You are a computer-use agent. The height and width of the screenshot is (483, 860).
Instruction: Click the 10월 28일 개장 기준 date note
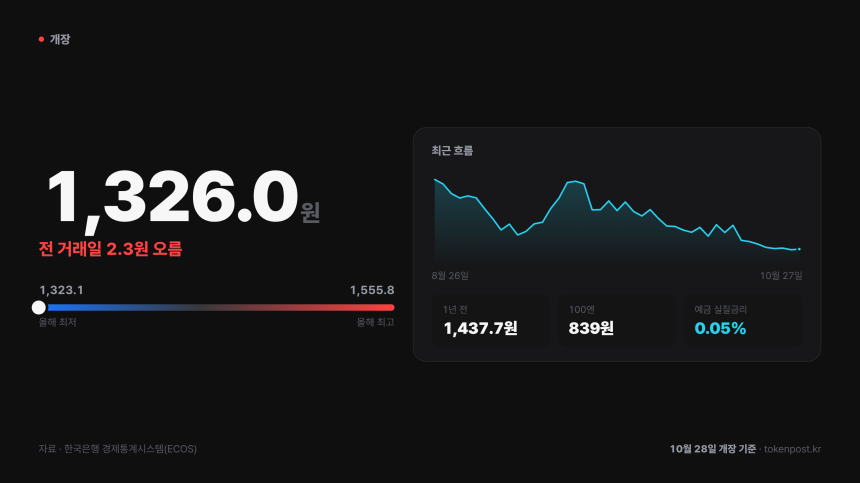coord(712,449)
